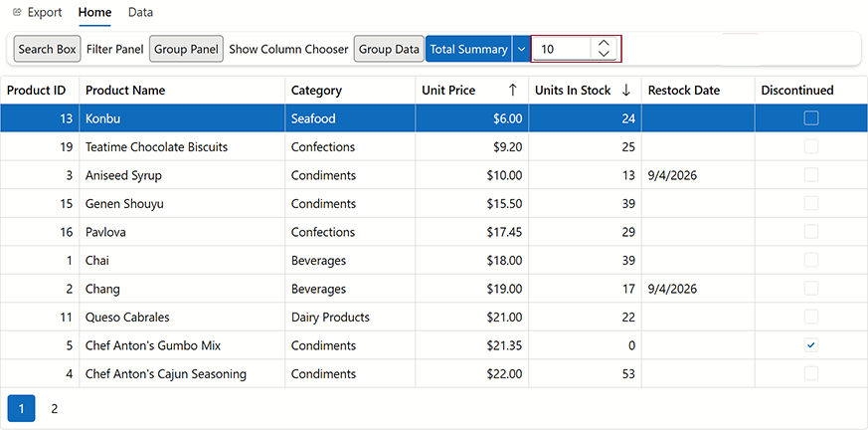Click the Units In Stock column header

coord(585,91)
